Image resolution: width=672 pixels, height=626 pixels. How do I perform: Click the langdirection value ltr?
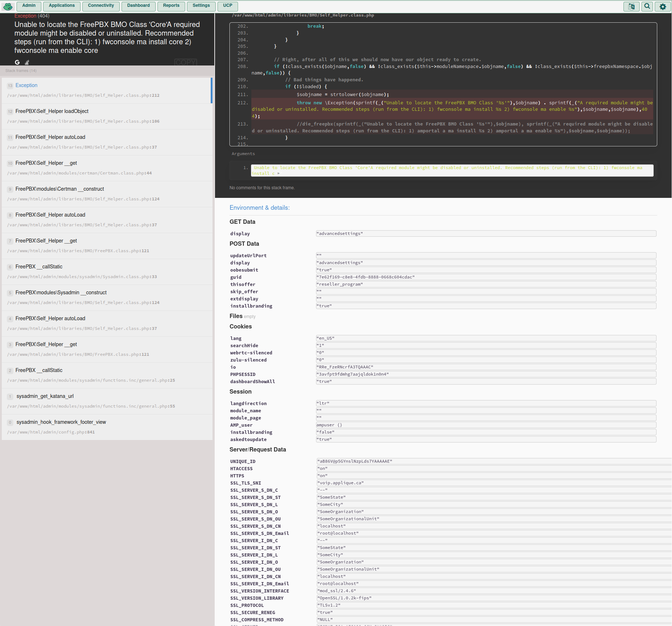(x=486, y=403)
